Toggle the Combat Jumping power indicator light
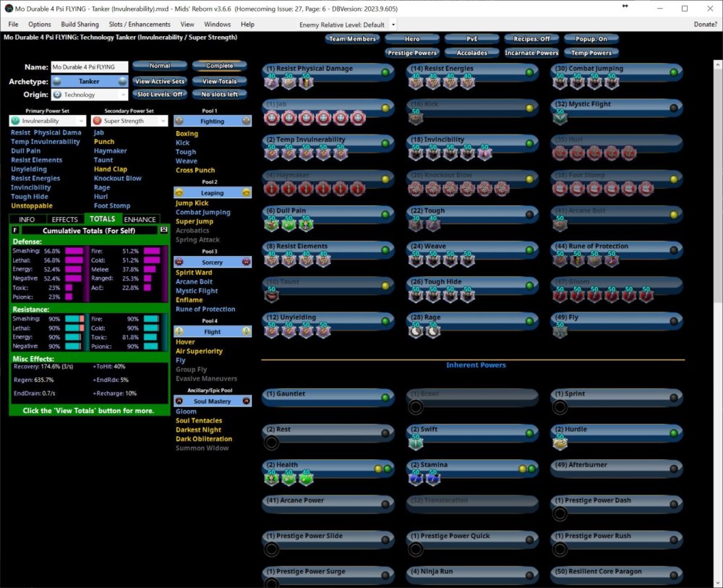The image size is (723, 588). click(x=674, y=72)
